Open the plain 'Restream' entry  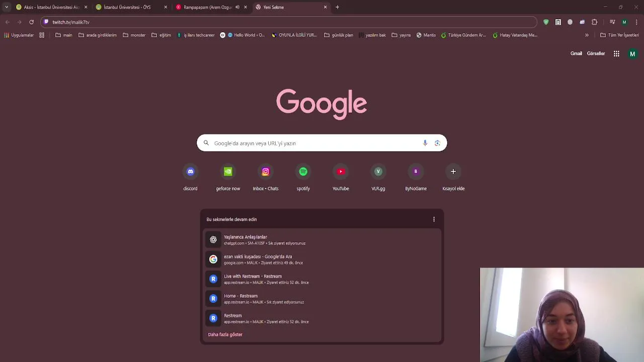pyautogui.click(x=322, y=318)
